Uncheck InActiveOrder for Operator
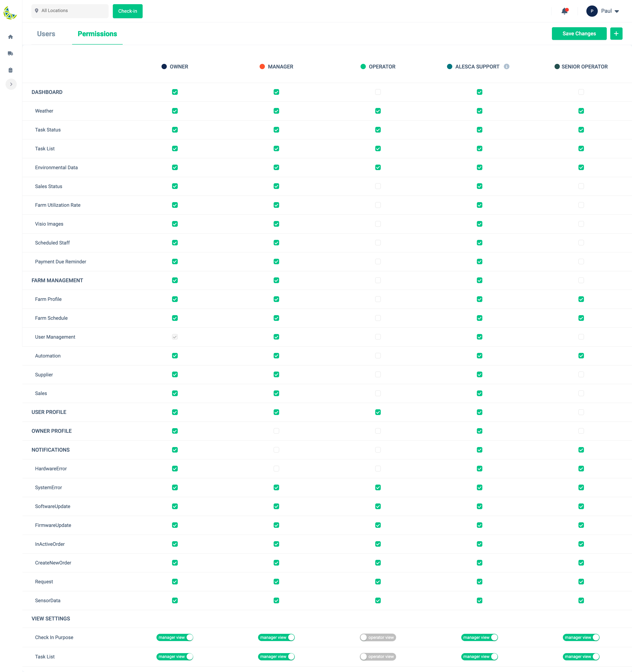 [378, 544]
